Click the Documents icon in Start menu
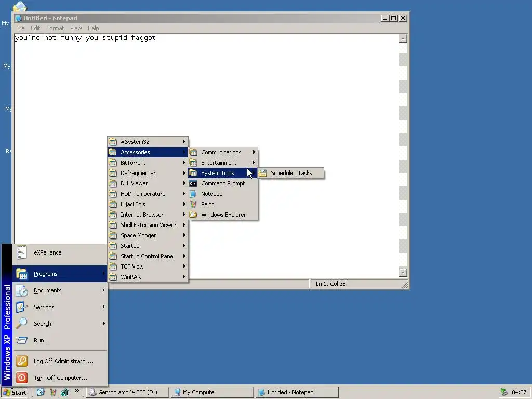 [22, 291]
